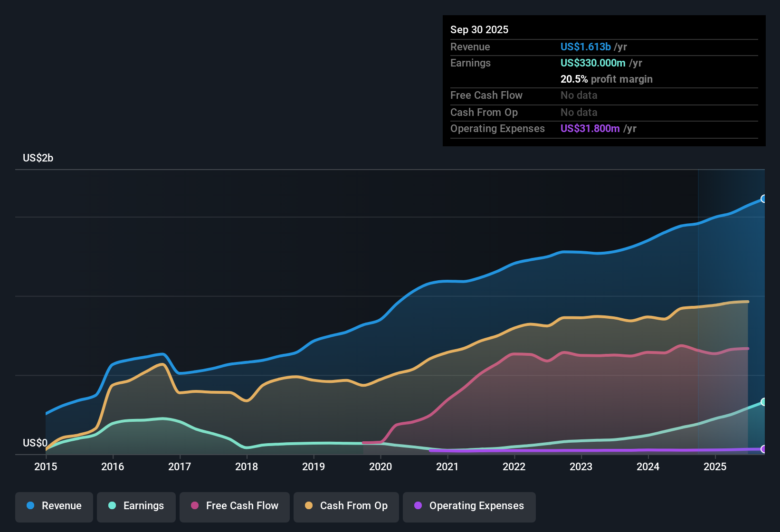Click the teal Earnings color swatch

(x=112, y=506)
